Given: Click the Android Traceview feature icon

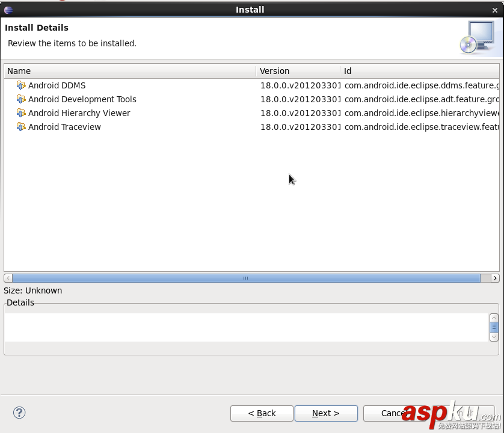Looking at the screenshot, I should [21, 127].
